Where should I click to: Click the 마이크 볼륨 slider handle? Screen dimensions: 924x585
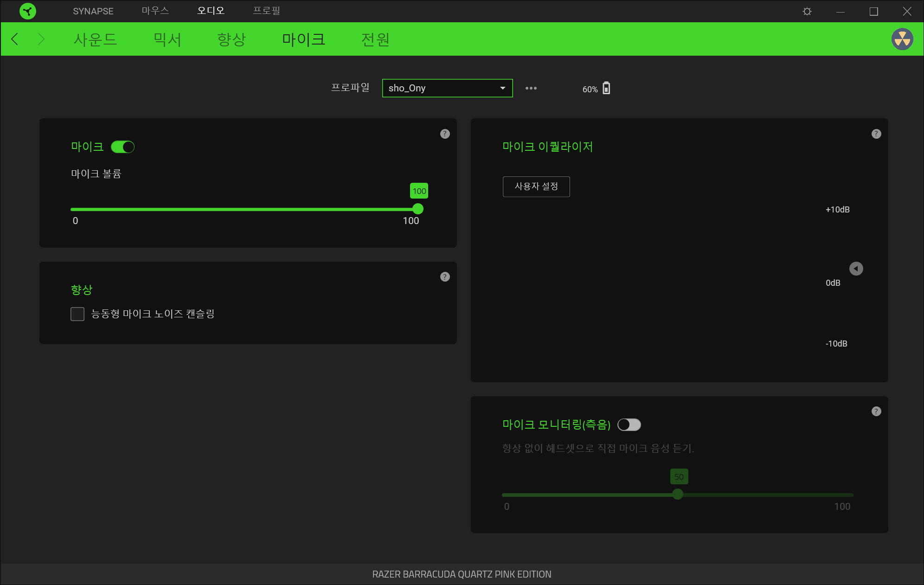(417, 209)
